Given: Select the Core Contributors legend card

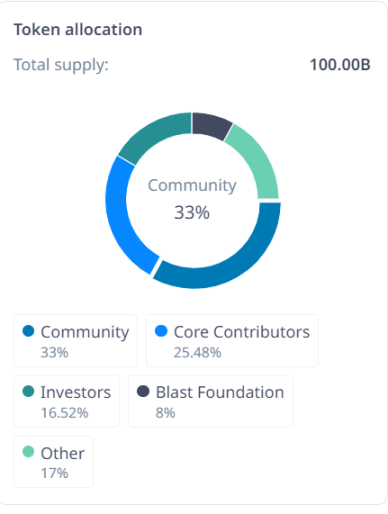Looking at the screenshot, I should coord(232,341).
